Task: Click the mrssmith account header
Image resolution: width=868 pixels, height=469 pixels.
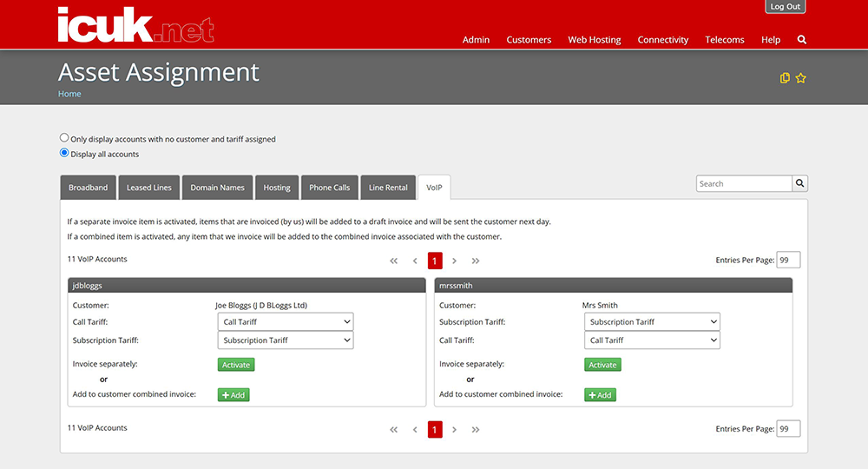Action: [614, 286]
